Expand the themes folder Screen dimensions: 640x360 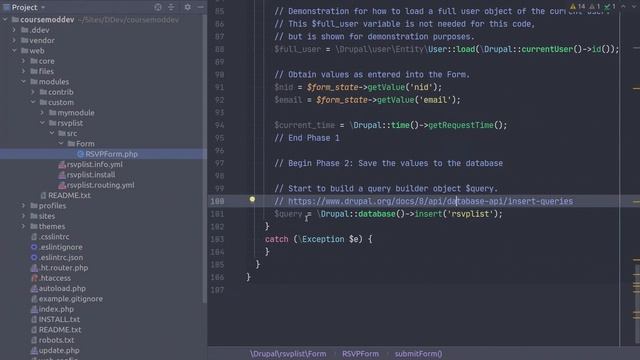(x=24, y=226)
